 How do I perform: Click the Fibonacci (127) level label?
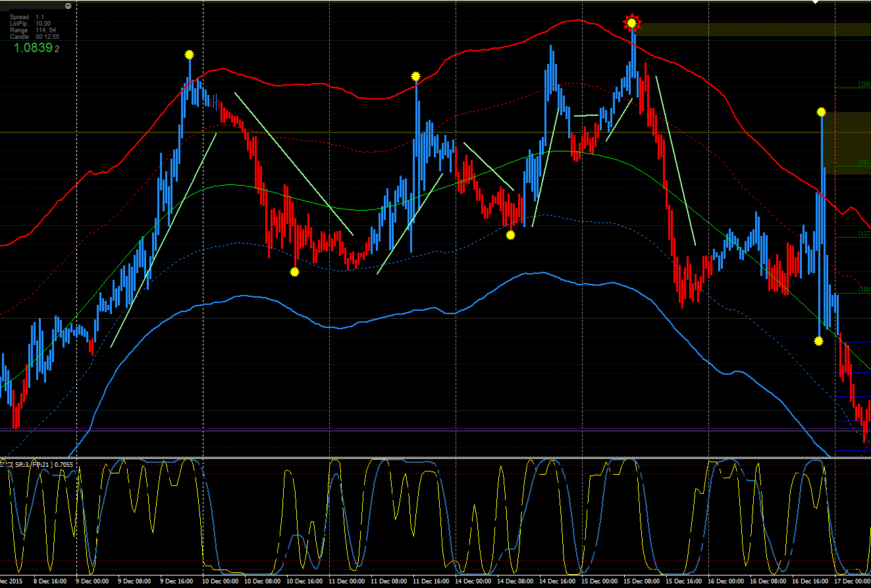(864, 234)
